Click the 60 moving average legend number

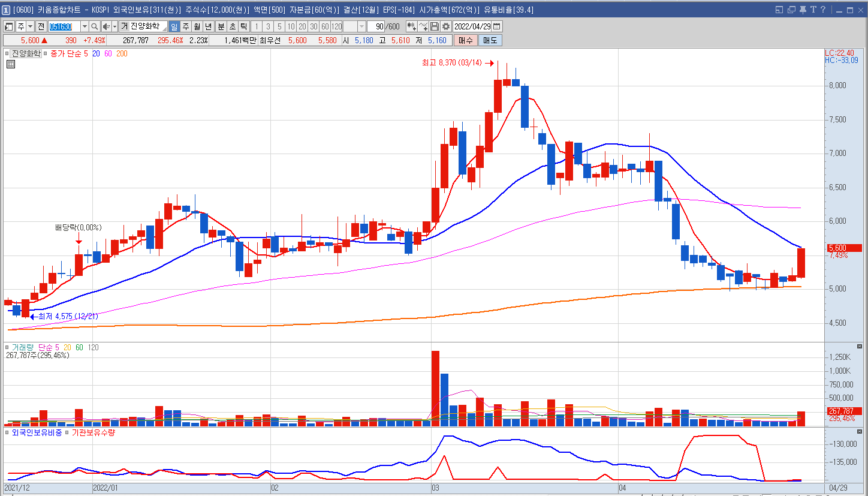(x=108, y=53)
